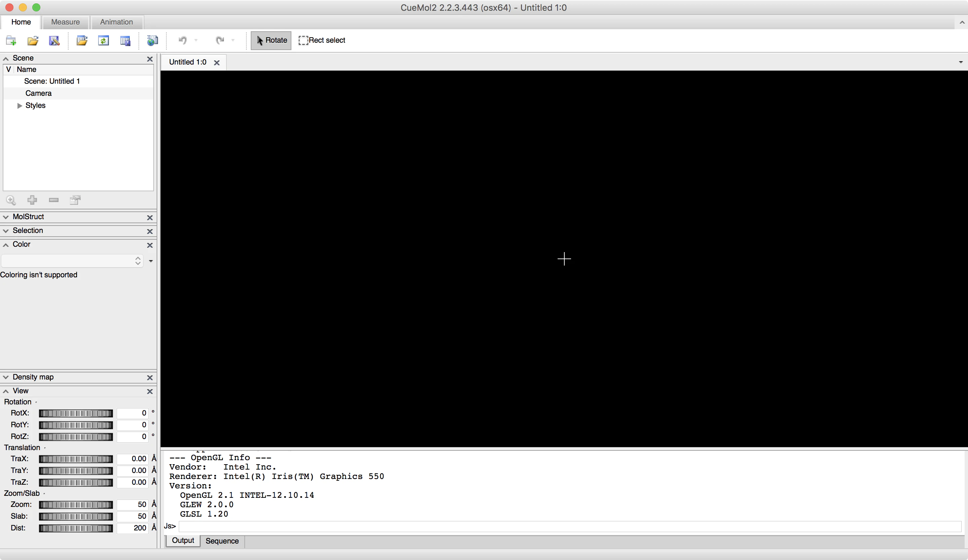Click the redo arrow icon
Image resolution: width=968 pixels, height=560 pixels.
tap(220, 40)
